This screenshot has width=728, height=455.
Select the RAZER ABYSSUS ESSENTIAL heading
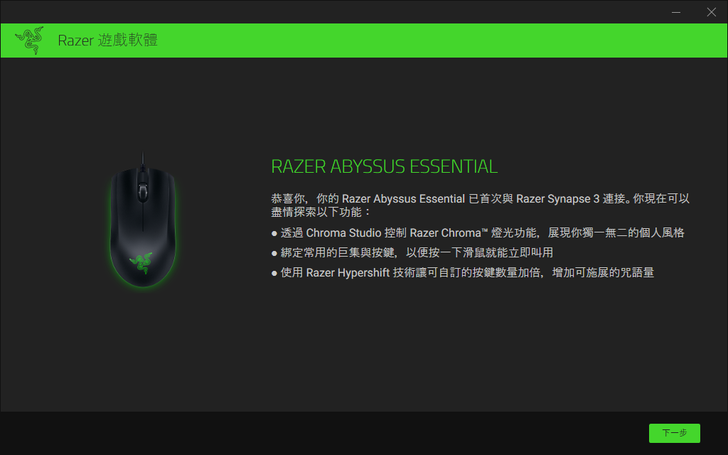384,167
